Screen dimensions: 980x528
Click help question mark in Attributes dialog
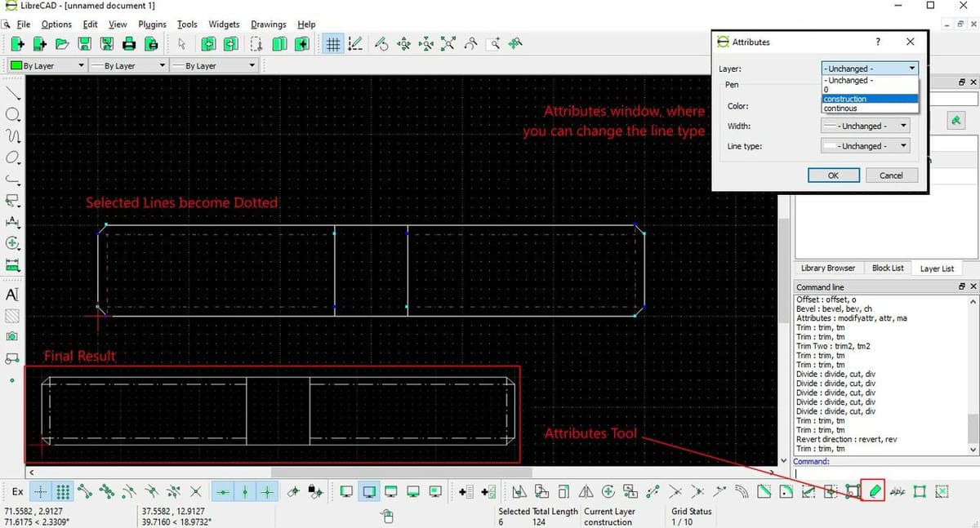pyautogui.click(x=878, y=42)
